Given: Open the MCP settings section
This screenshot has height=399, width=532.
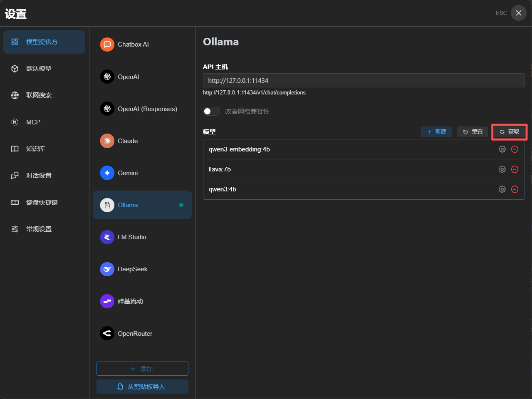Looking at the screenshot, I should [44, 122].
